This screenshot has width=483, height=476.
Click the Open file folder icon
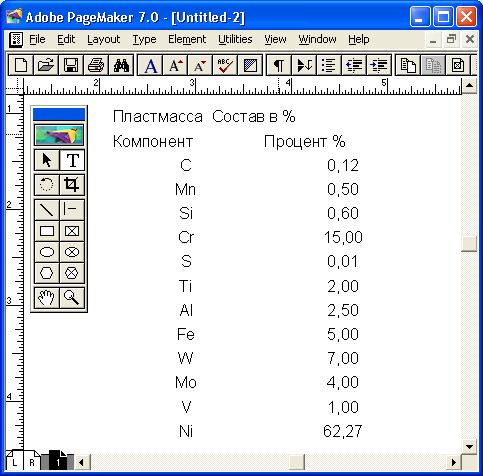tap(46, 65)
